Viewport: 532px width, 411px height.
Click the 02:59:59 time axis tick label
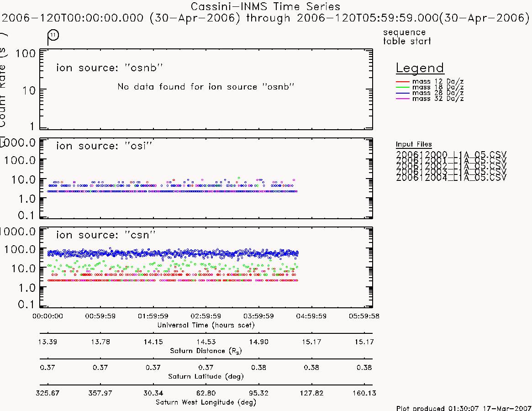[x=205, y=316]
